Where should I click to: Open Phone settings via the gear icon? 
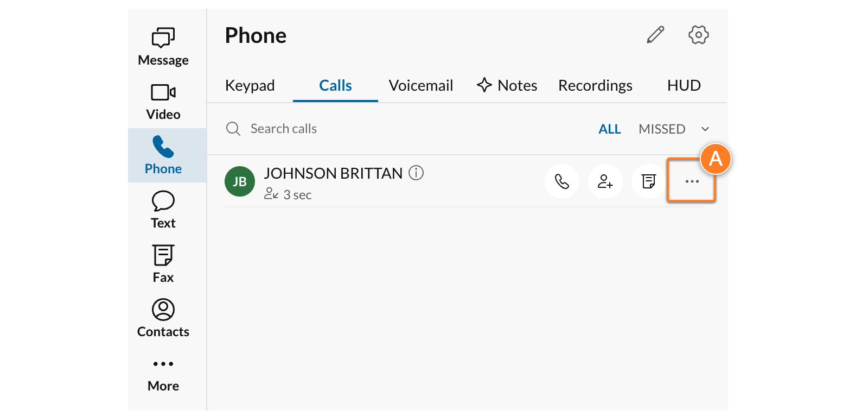(x=698, y=34)
